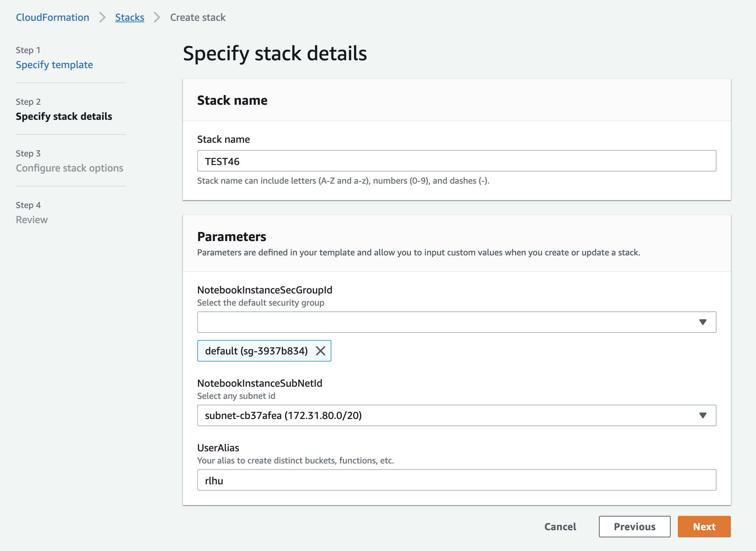
Task: Click the UserAlias input field
Action: (x=456, y=480)
